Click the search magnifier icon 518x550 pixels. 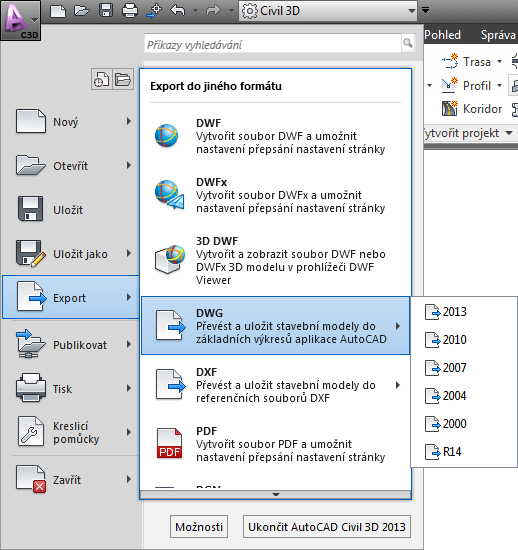coord(408,43)
